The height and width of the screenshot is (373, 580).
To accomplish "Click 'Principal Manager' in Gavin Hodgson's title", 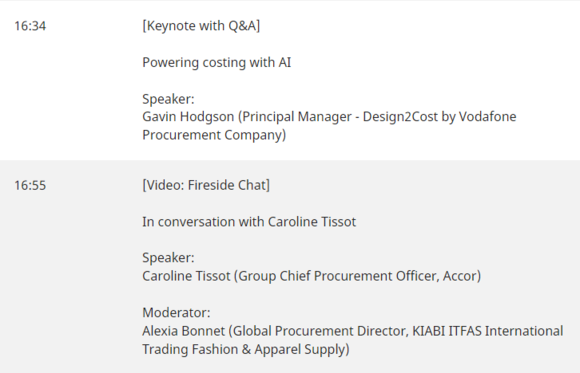I will [x=297, y=117].
